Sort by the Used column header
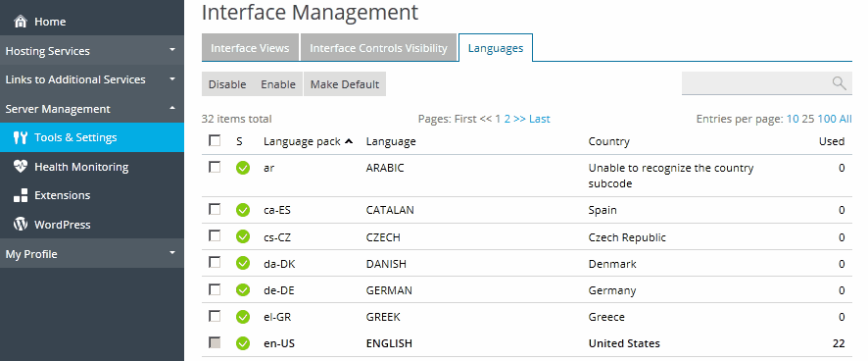Screen dimensions: 868x361 (832, 141)
